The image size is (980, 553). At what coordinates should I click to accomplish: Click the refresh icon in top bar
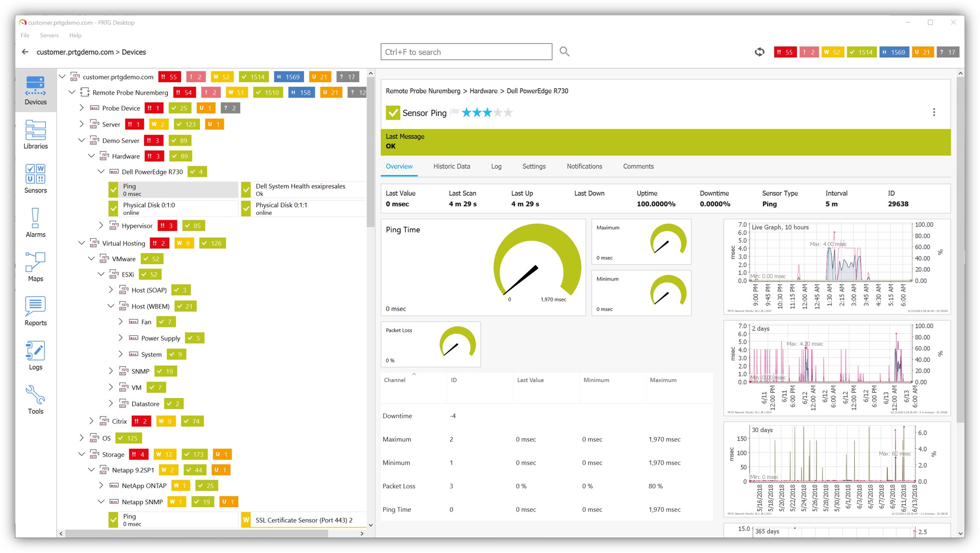[x=759, y=52]
